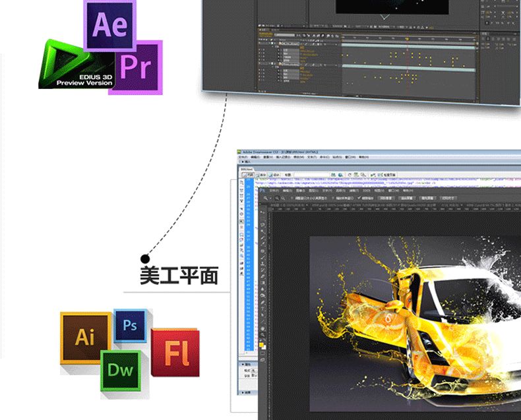The width and height of the screenshot is (521, 420).
Task: Open Photoshop 文件 menu
Action: (x=274, y=191)
